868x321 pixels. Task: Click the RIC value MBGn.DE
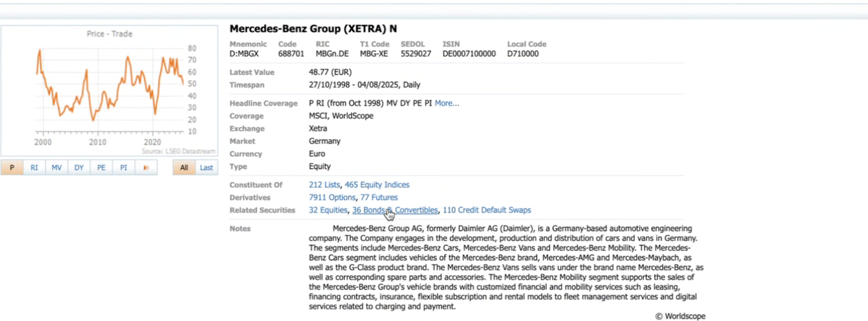pyautogui.click(x=332, y=54)
